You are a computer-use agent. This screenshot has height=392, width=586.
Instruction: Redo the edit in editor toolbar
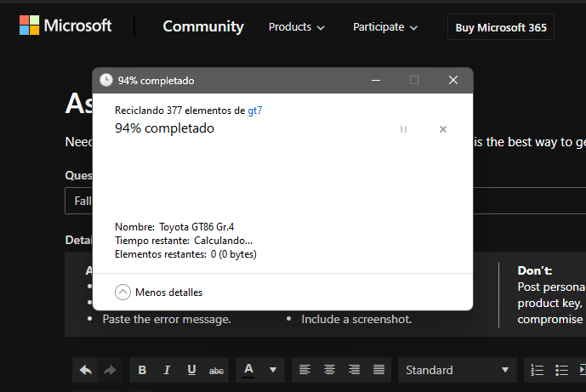(110, 370)
